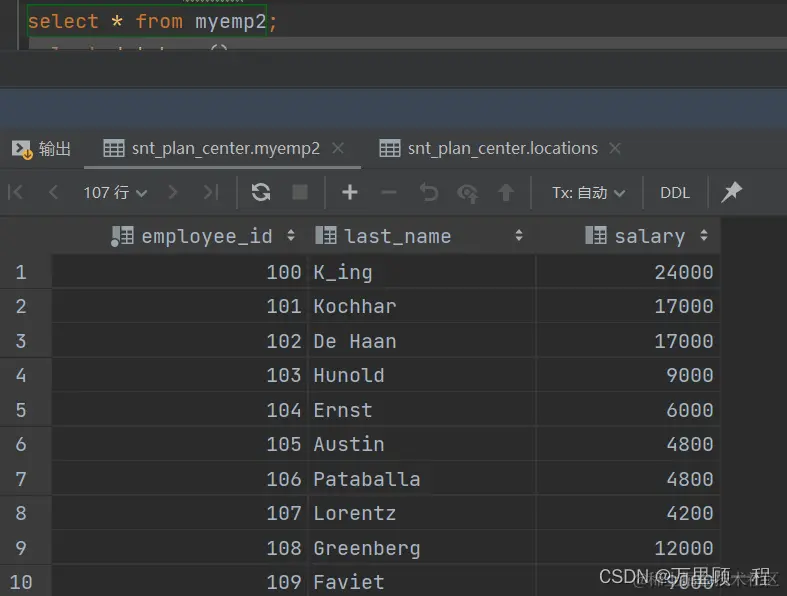Click the select query line in editor
Viewport: 787px width, 596px height.
[152, 21]
